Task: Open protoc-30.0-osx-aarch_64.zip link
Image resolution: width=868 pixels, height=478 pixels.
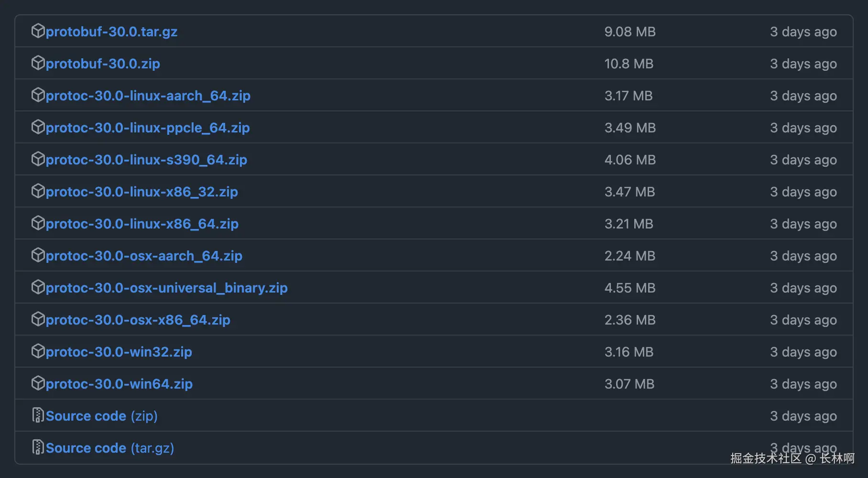Action: (144, 256)
